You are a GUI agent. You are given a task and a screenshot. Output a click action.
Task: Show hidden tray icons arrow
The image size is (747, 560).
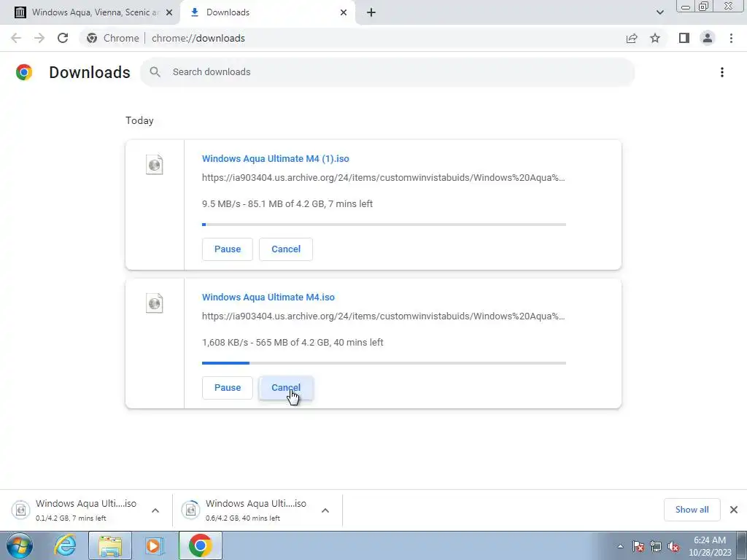pos(620,546)
